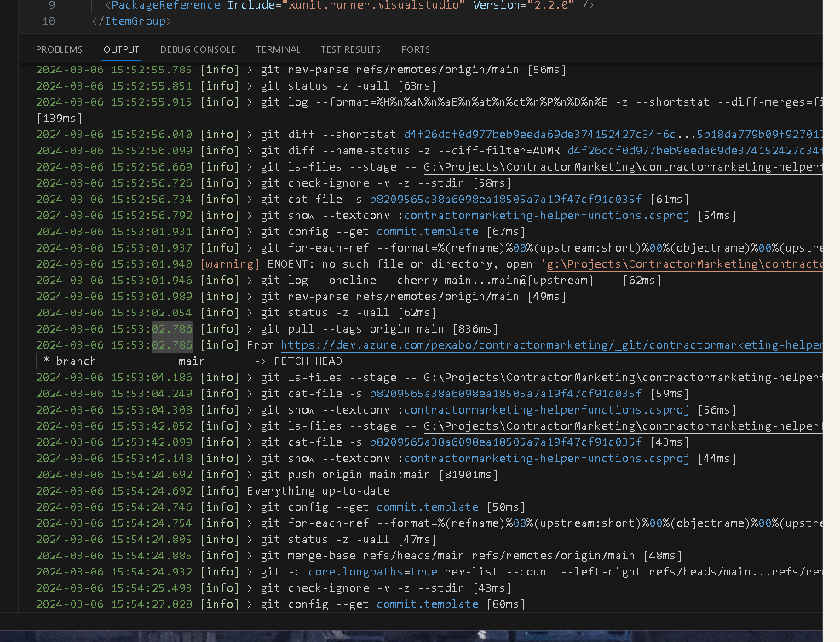
Task: Select the OUTPUT panel tab
Action: coord(121,49)
